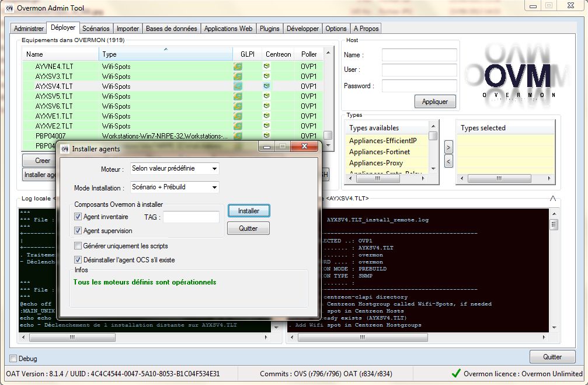This screenshot has width=588, height=385.
Task: Click the remote log vertical scrollbar thumb
Action: [x=554, y=224]
